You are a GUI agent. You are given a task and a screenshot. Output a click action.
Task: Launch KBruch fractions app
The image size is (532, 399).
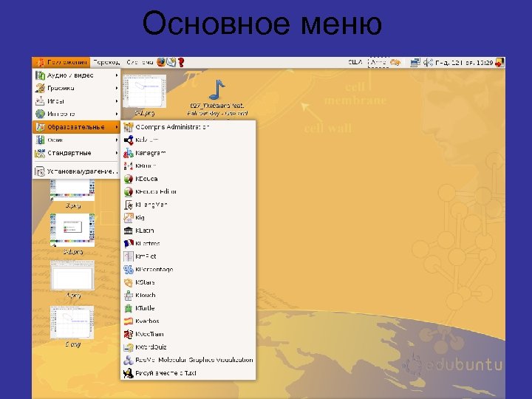click(x=188, y=166)
